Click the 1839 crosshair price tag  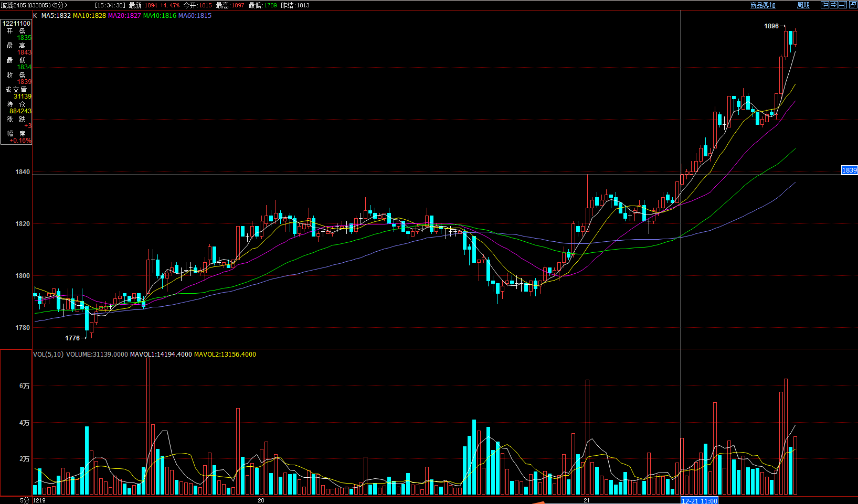point(850,170)
